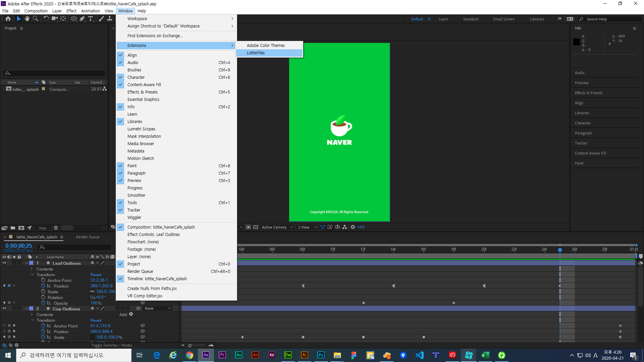Click the trash delete icon in Project panel
644x362 pixels.
click(56, 228)
